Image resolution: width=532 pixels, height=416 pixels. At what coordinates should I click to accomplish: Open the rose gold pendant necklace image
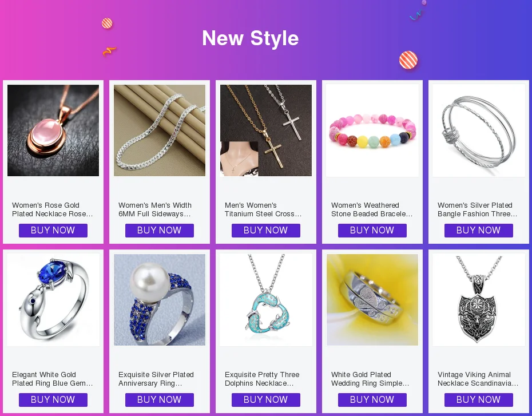[x=53, y=130]
